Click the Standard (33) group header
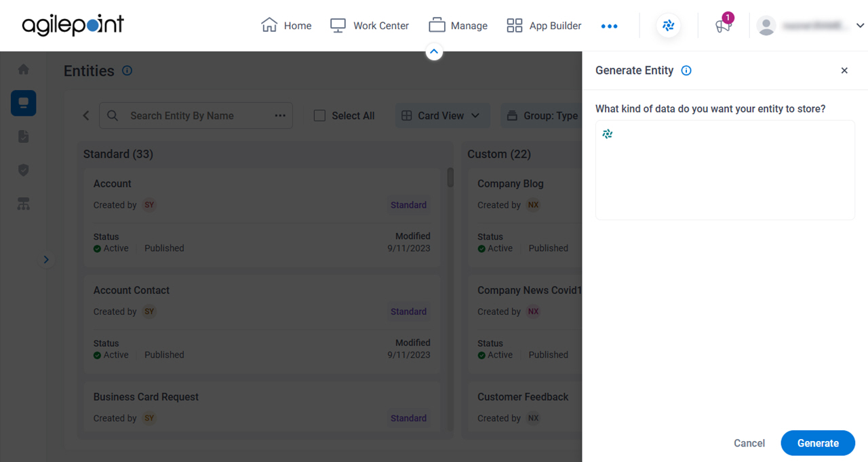The height and width of the screenshot is (462, 868). [x=118, y=154]
